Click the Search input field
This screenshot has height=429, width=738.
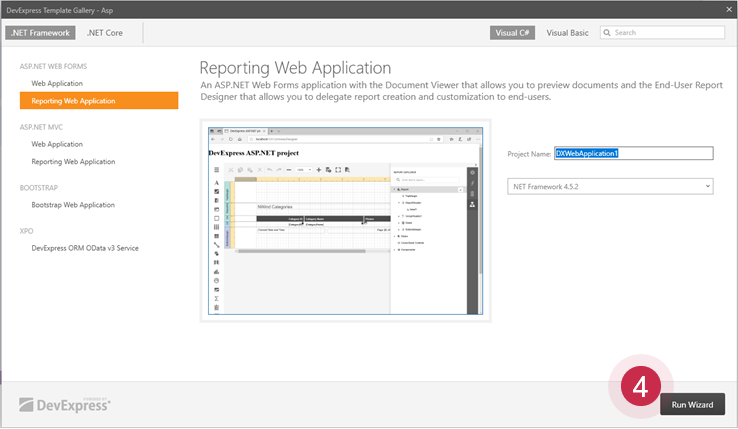tap(662, 32)
